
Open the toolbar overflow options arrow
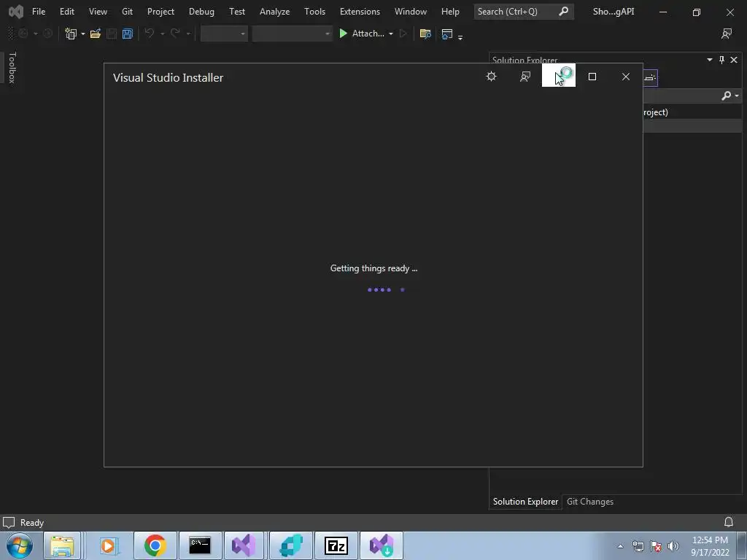[x=460, y=36]
